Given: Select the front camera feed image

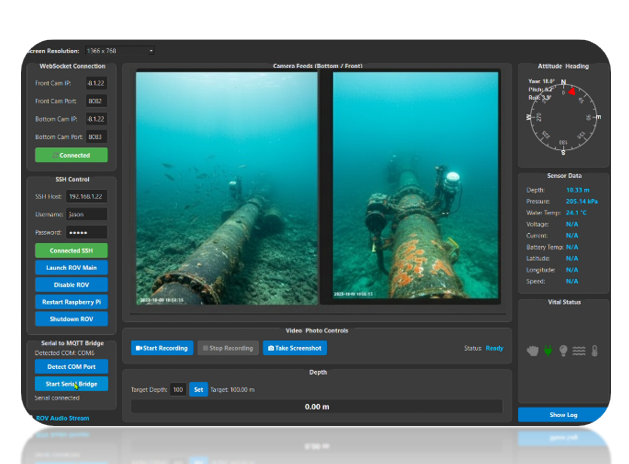Looking at the screenshot, I should coord(416,185).
